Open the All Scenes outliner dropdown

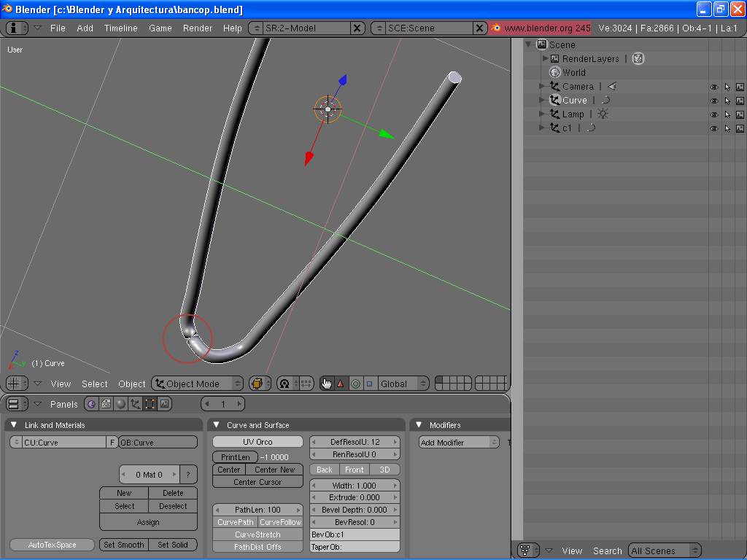pos(665,551)
